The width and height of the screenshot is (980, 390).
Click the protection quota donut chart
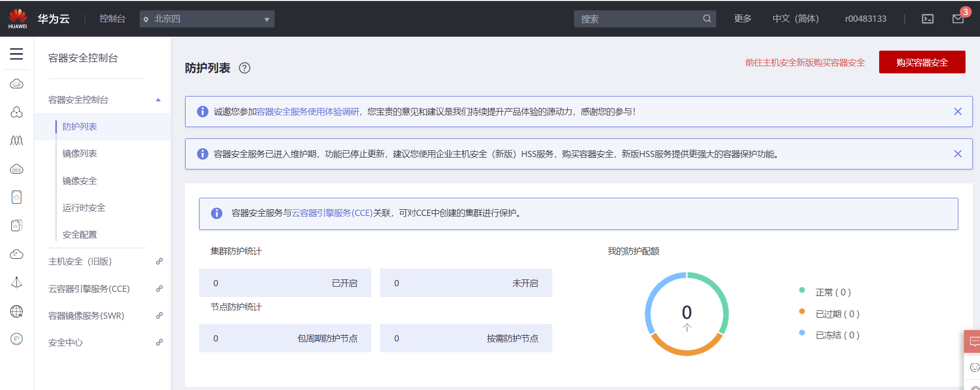point(687,314)
